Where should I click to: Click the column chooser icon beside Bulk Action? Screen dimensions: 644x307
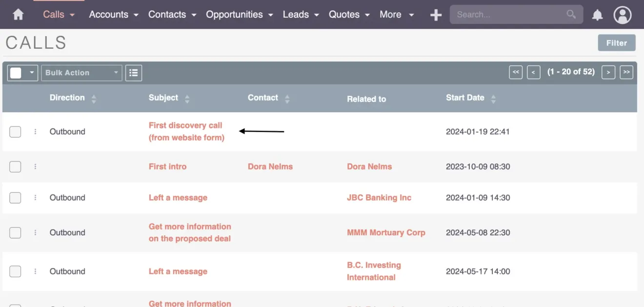133,72
